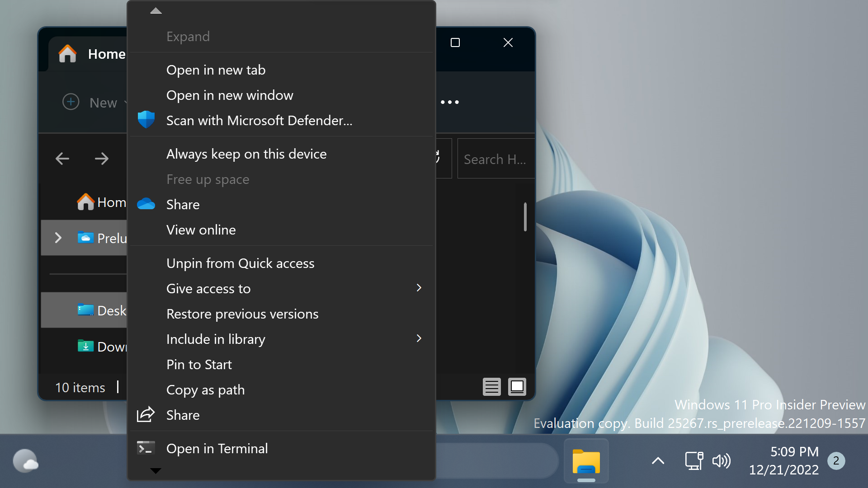
Task: Expand the Prelude folder chevron in the sidebar
Action: click(57, 237)
